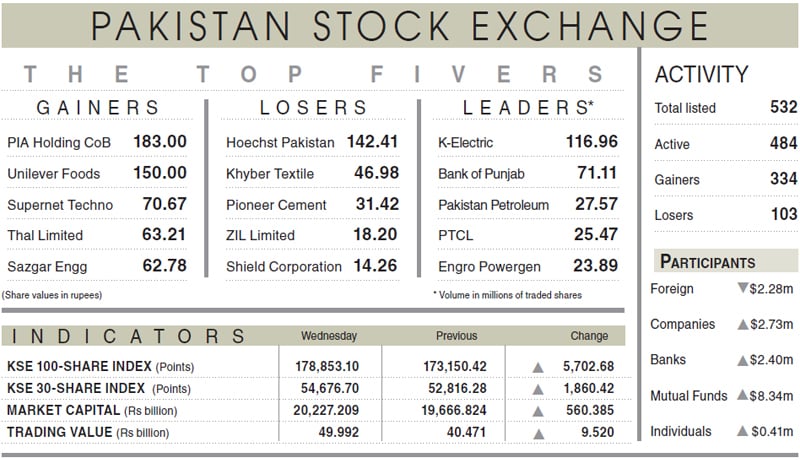Click the up triangle next to Individuals

pyautogui.click(x=741, y=432)
